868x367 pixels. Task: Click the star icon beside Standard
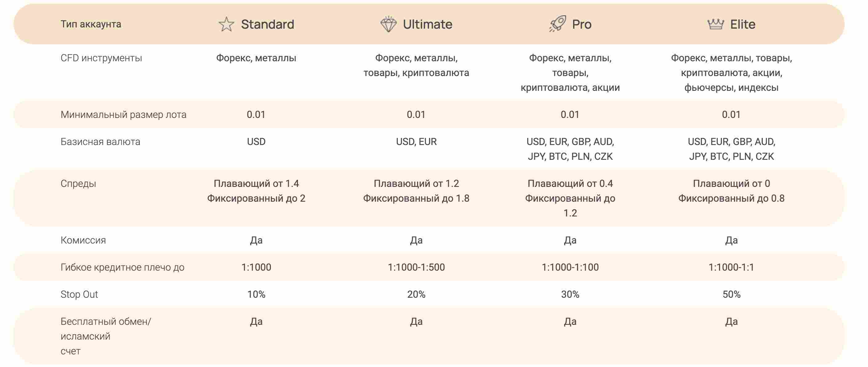(x=226, y=24)
